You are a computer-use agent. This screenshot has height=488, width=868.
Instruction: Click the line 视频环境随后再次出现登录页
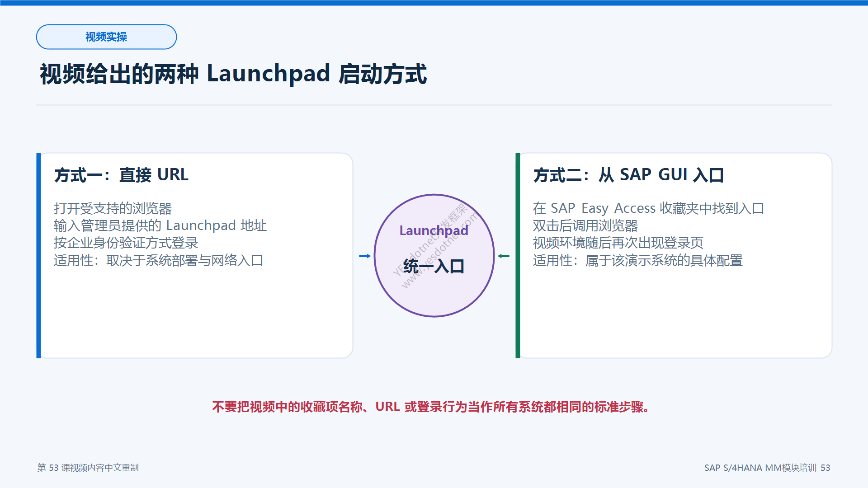[x=618, y=243]
